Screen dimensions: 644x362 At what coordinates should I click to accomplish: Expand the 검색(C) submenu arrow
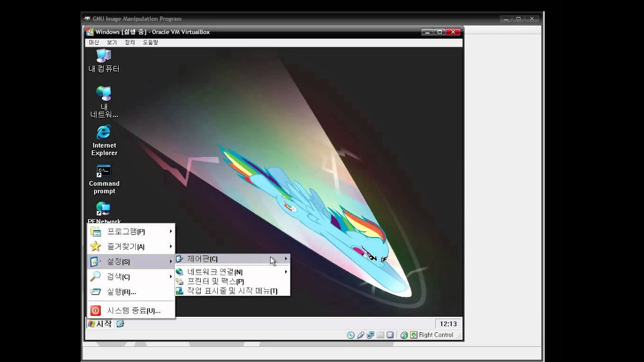tap(171, 277)
